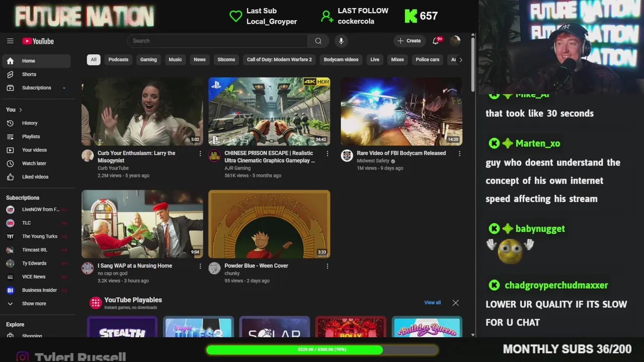Viewport: 644px width, 362px height.
Task: Select the Sitcoms filter chip
Action: 226,59
